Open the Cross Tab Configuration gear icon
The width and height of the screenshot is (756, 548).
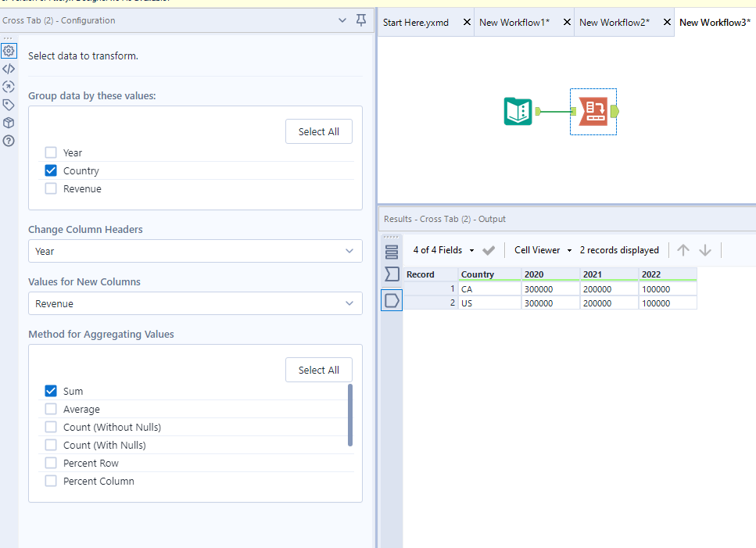(x=8, y=50)
